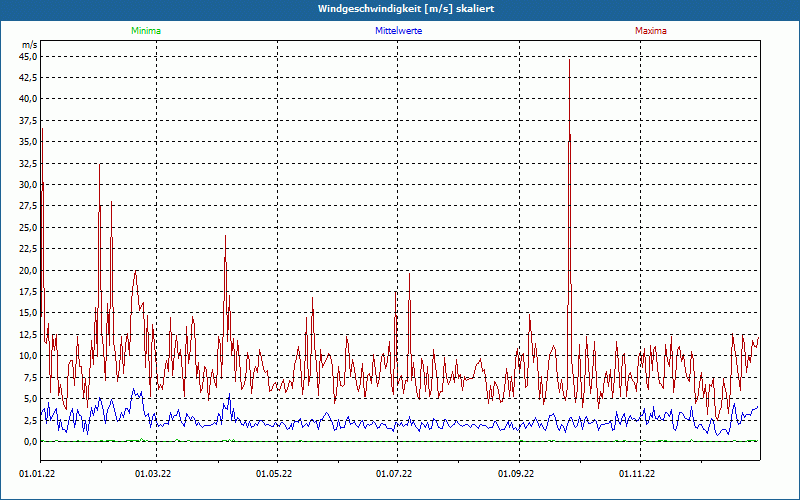Click the 22,5 y-axis label

[x=28, y=248]
